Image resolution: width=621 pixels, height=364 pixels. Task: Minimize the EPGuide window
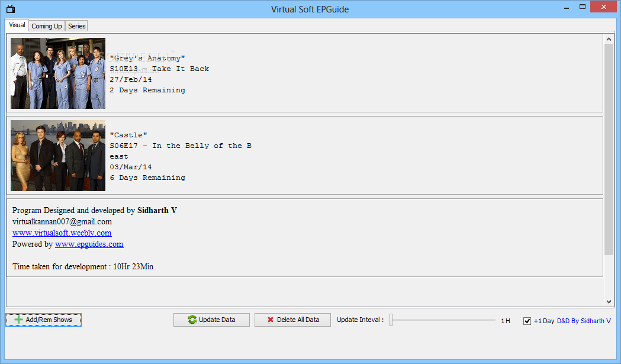567,7
